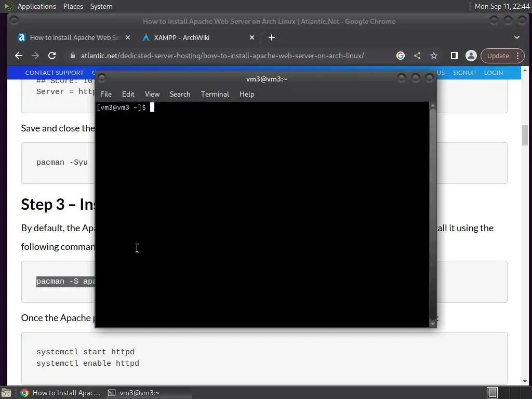Click highlighted 'pacman -S' code
The image size is (532, 399).
65,281
